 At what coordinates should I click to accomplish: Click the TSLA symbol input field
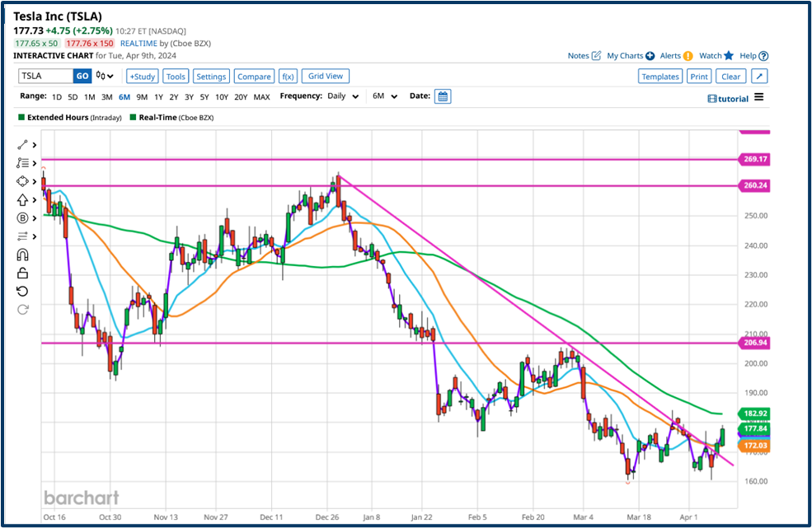tap(45, 77)
